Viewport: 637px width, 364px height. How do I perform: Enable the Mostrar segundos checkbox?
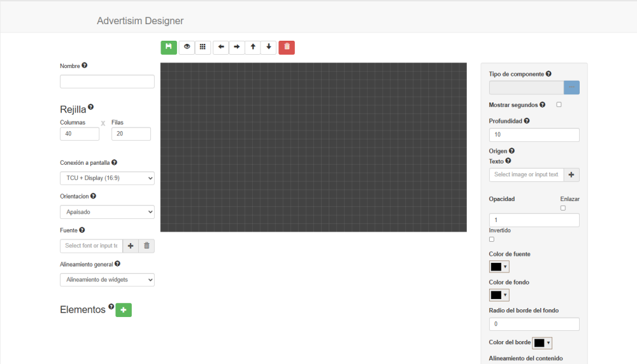pyautogui.click(x=559, y=104)
